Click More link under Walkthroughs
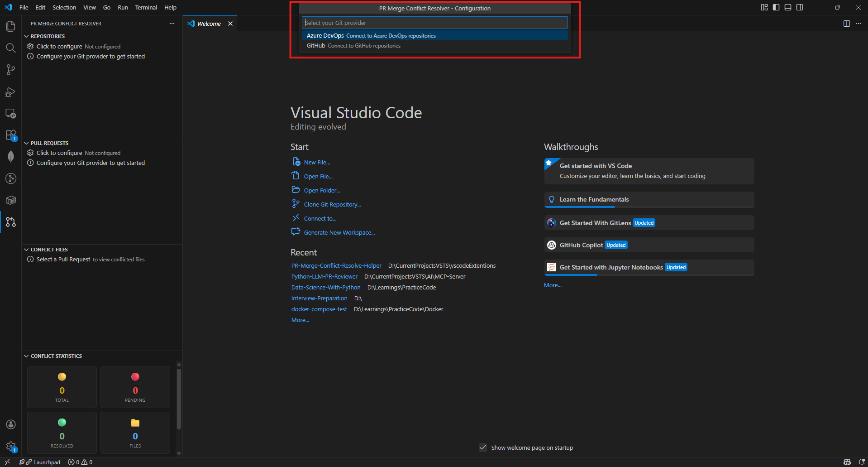Screen dimensions: 868x467 tap(553, 285)
